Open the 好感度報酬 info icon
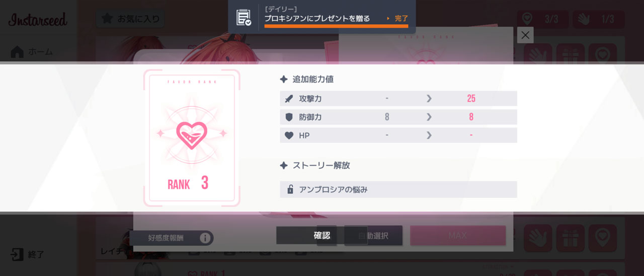 [205, 238]
